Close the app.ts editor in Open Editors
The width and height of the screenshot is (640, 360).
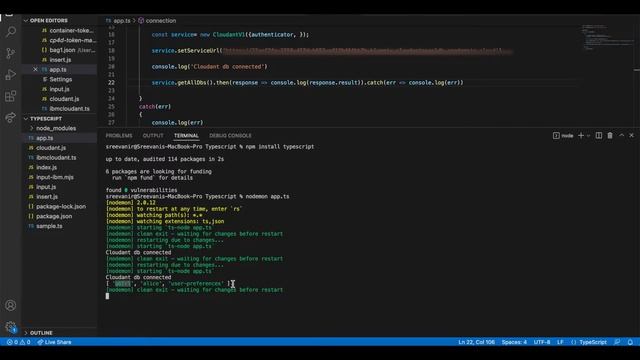point(35,69)
